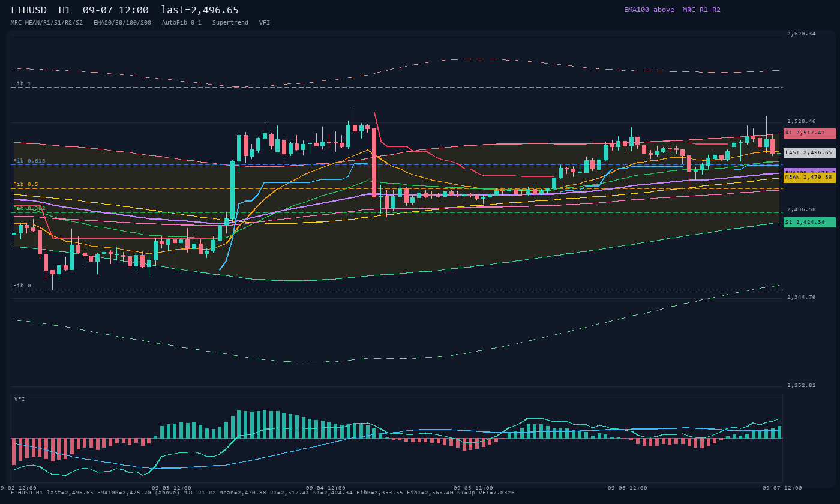The height and width of the screenshot is (504, 840).
Task: Select the LAST 2,496.65 price tag
Action: [809, 153]
